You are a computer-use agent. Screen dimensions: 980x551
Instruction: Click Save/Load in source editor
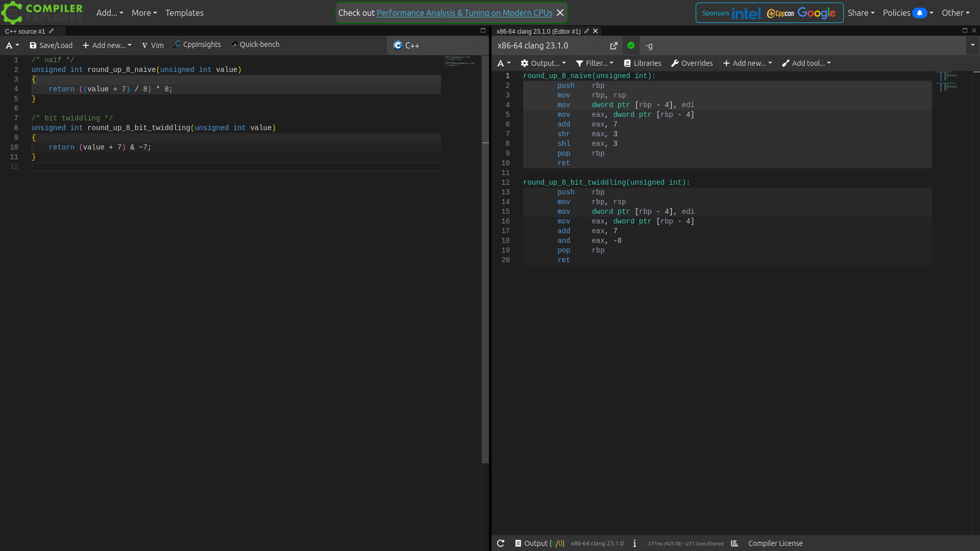[x=51, y=45]
